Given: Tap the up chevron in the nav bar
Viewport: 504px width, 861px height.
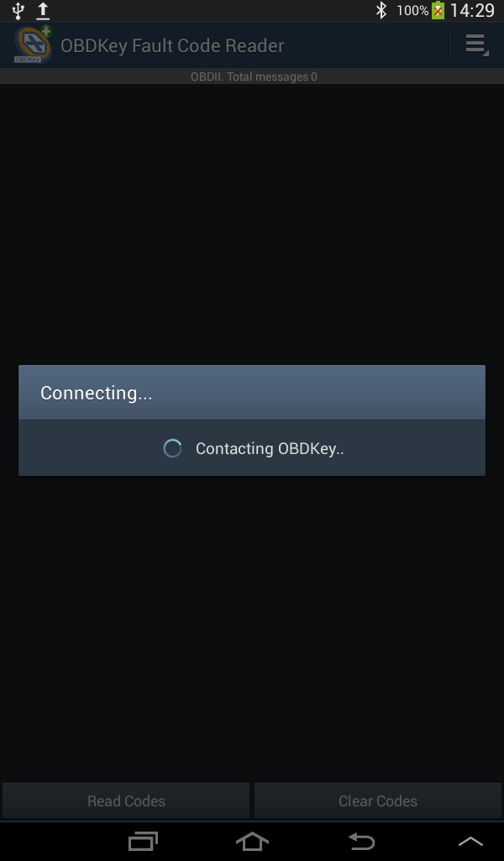Looking at the screenshot, I should point(470,841).
